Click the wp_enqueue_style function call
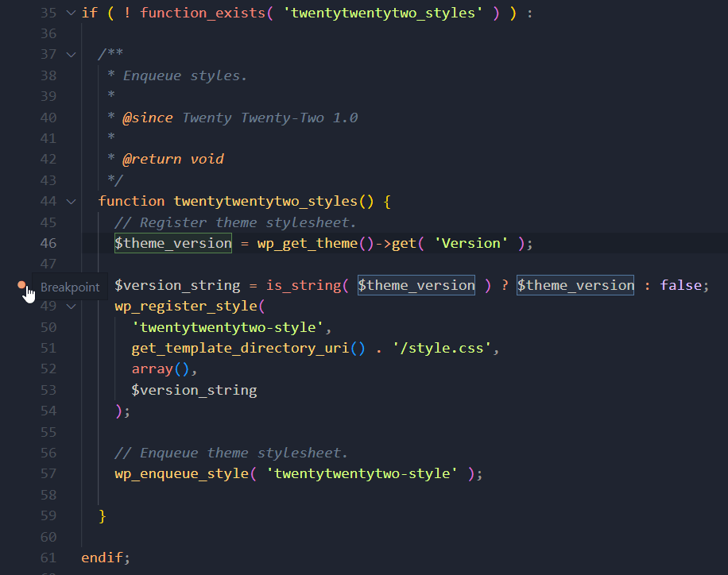The width and height of the screenshot is (728, 575). point(181,473)
